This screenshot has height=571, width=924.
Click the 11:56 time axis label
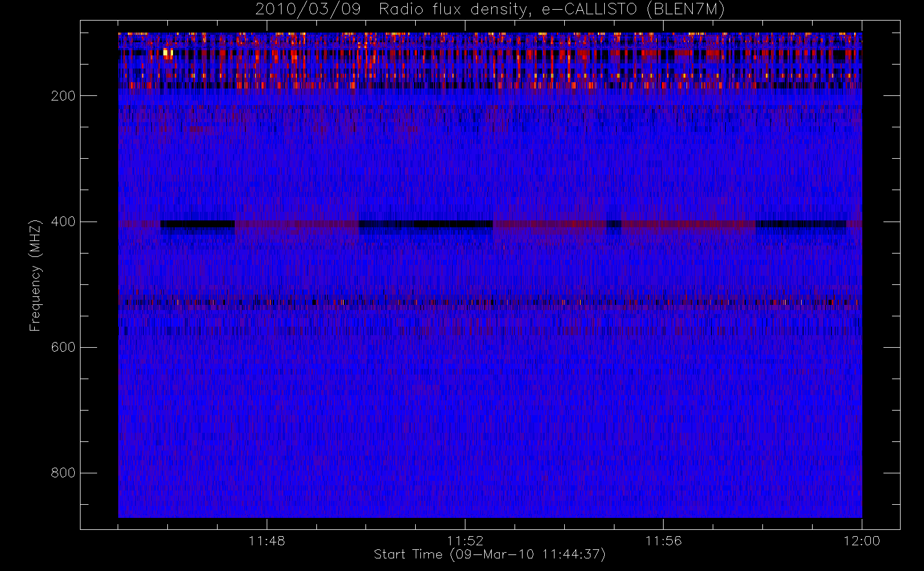click(x=663, y=541)
